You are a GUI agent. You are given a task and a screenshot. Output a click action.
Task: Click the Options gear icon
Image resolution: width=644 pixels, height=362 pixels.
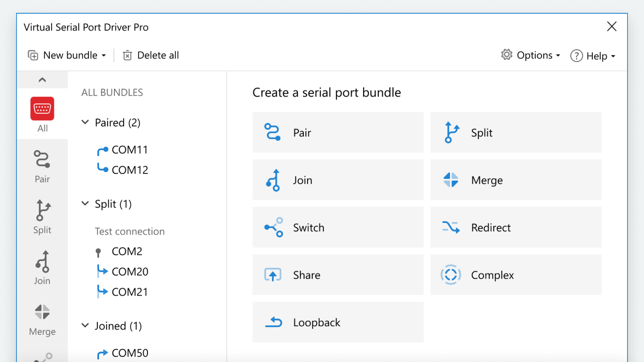pos(506,55)
